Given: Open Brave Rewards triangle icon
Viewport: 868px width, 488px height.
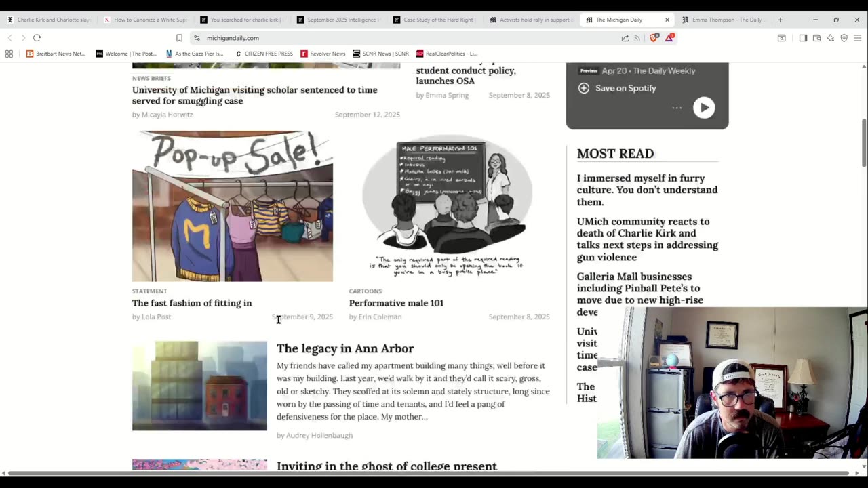Looking at the screenshot, I should coord(669,38).
